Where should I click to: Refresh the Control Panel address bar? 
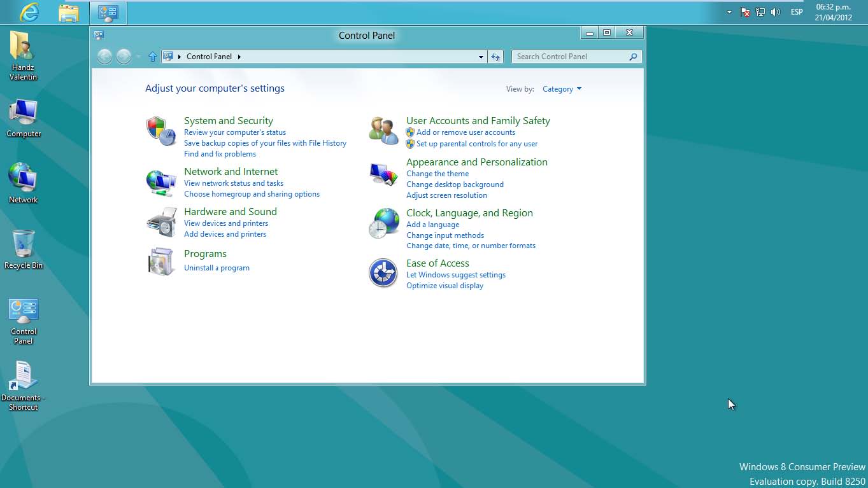point(495,57)
